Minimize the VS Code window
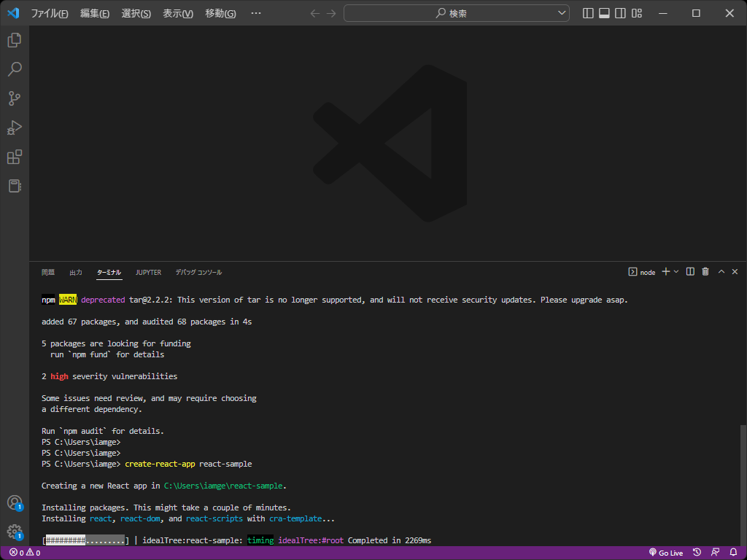Image resolution: width=747 pixels, height=560 pixels. coord(662,13)
